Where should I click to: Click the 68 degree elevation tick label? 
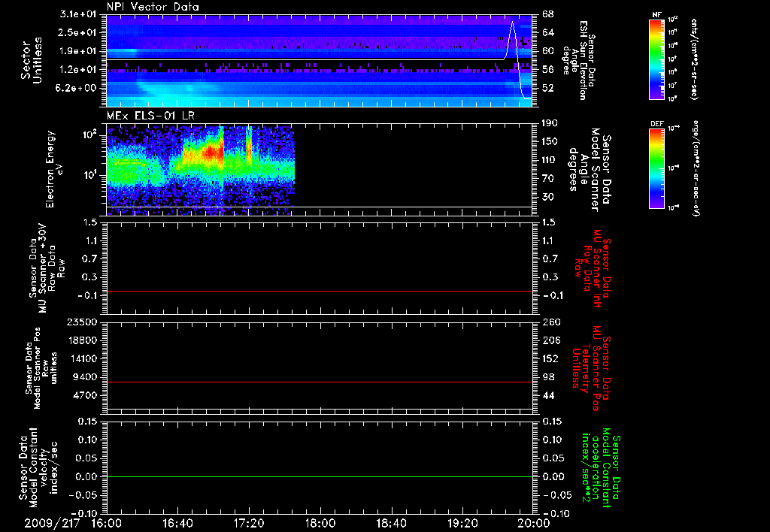(x=548, y=14)
